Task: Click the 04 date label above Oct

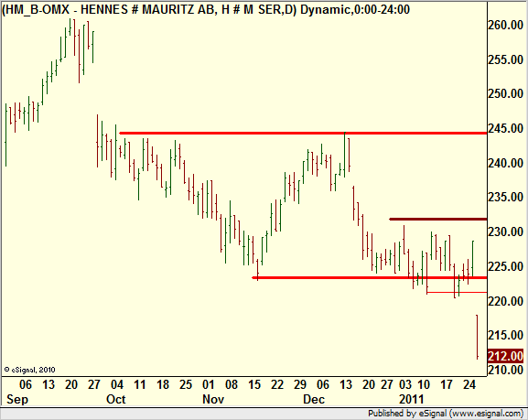Action: tap(117, 384)
